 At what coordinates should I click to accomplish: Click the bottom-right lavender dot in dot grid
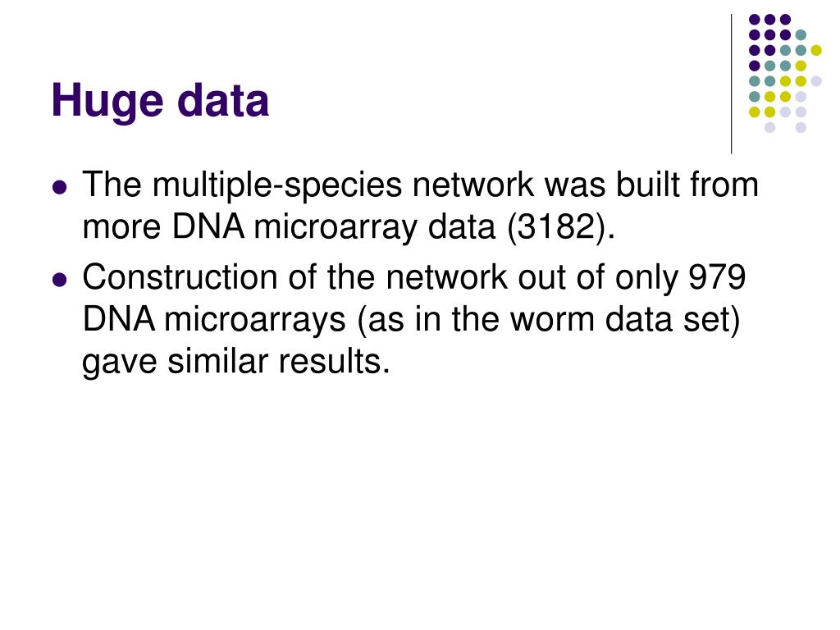801,127
